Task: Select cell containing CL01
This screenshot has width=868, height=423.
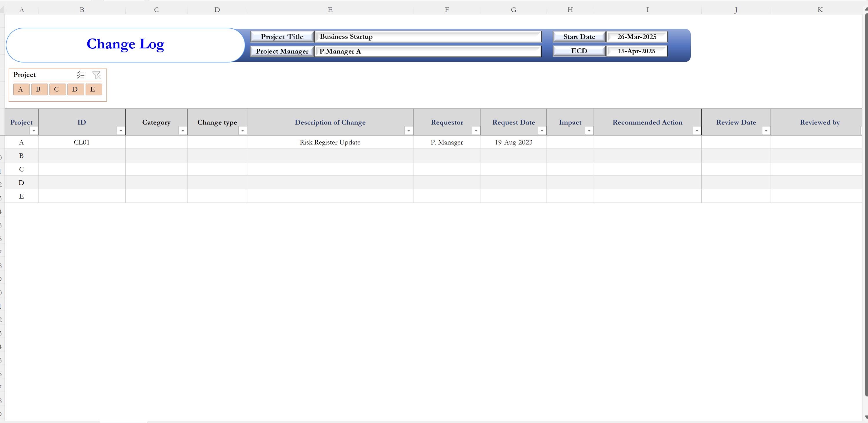Action: (x=82, y=142)
